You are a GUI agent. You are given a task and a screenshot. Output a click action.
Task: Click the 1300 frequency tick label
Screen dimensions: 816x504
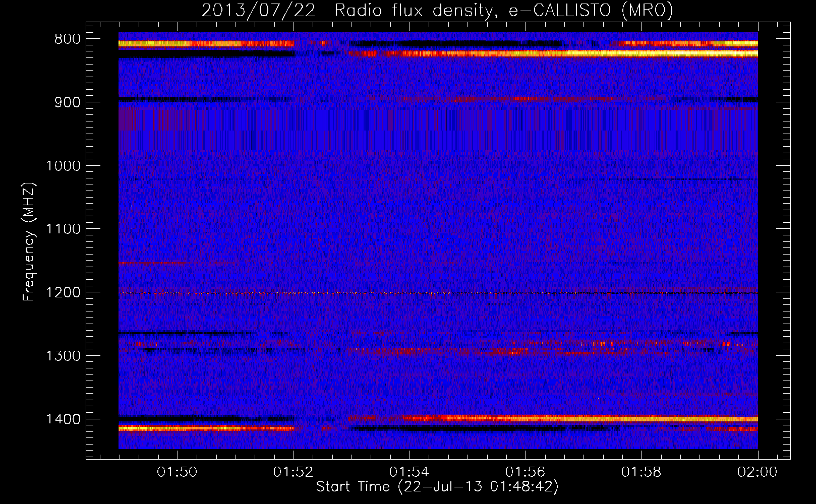tap(63, 356)
